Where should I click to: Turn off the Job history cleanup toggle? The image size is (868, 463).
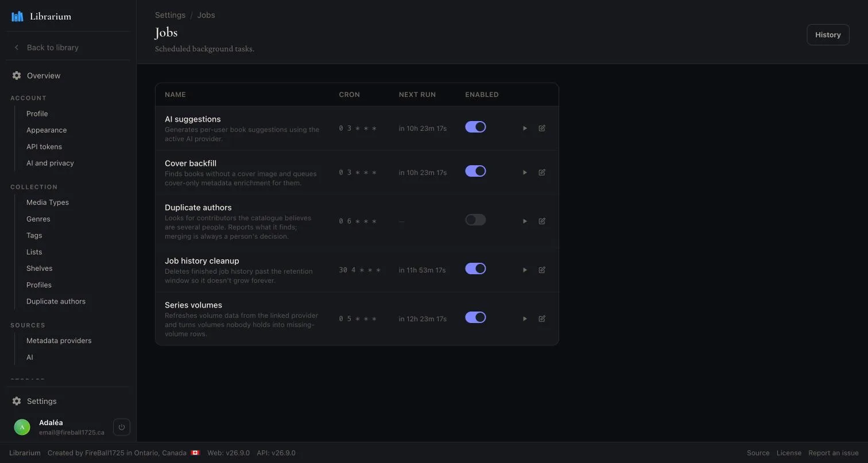pos(475,269)
